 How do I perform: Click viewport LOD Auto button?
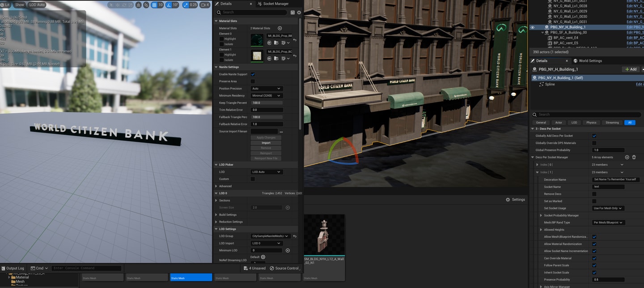click(37, 5)
